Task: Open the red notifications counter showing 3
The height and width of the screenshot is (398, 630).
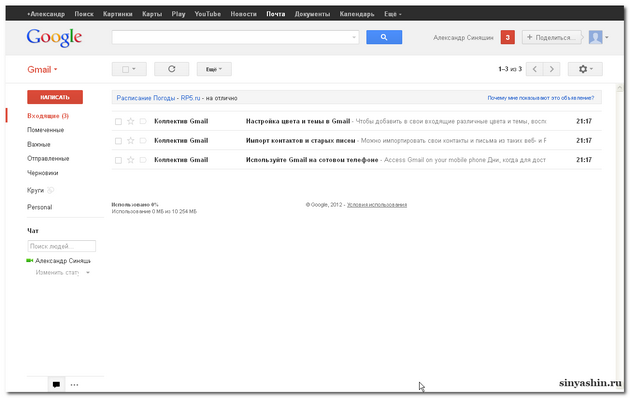Action: 507,37
